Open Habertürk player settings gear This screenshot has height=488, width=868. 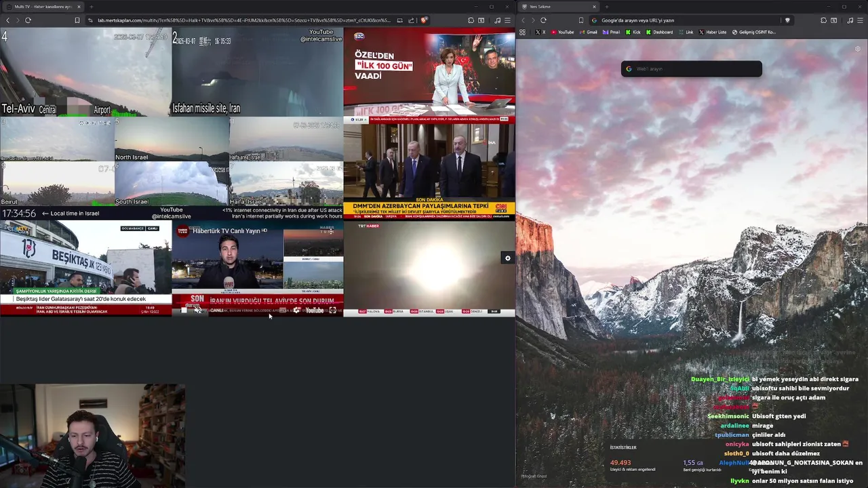[x=296, y=310]
